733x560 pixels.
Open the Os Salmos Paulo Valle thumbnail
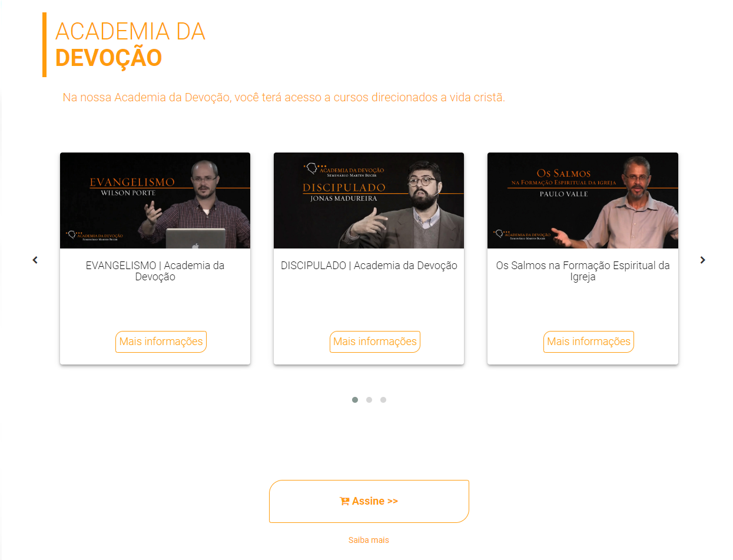583,201
